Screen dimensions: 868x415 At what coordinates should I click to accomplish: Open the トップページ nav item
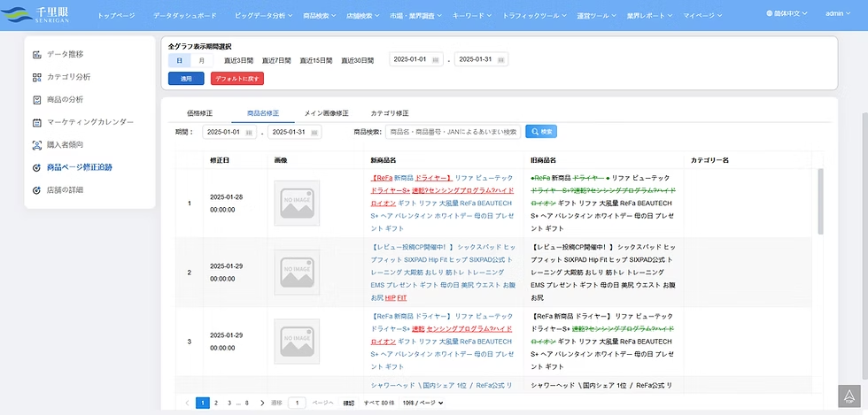pyautogui.click(x=116, y=16)
